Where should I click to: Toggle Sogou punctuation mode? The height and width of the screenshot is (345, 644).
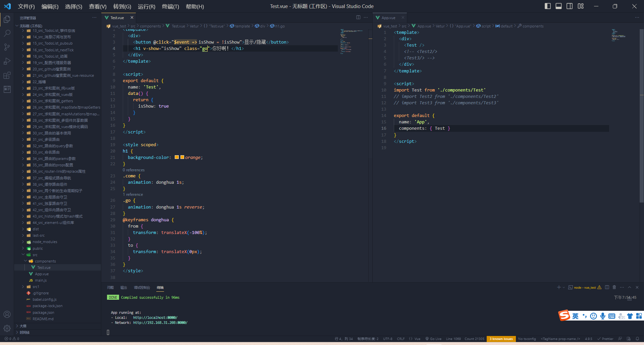pos(585,316)
